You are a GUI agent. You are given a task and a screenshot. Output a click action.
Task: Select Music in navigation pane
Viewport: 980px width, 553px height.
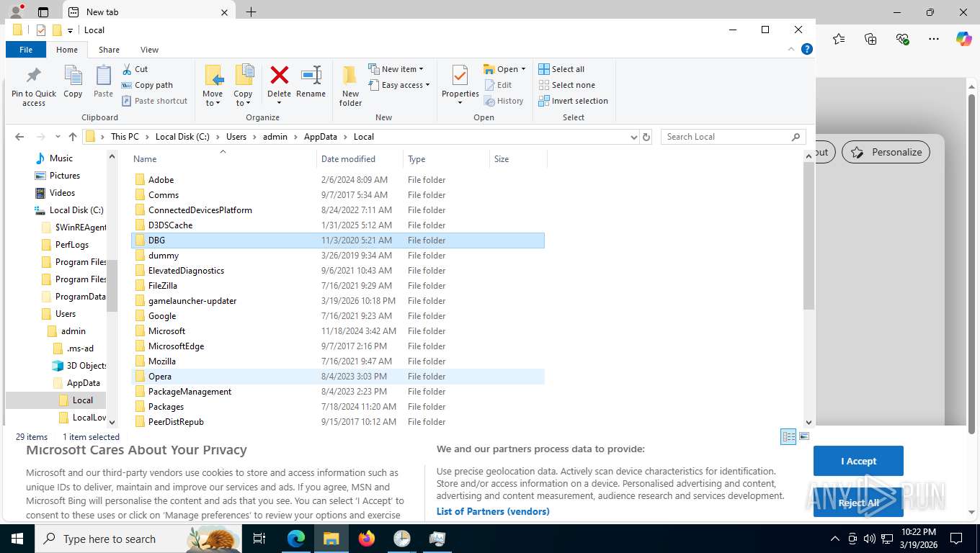61,158
